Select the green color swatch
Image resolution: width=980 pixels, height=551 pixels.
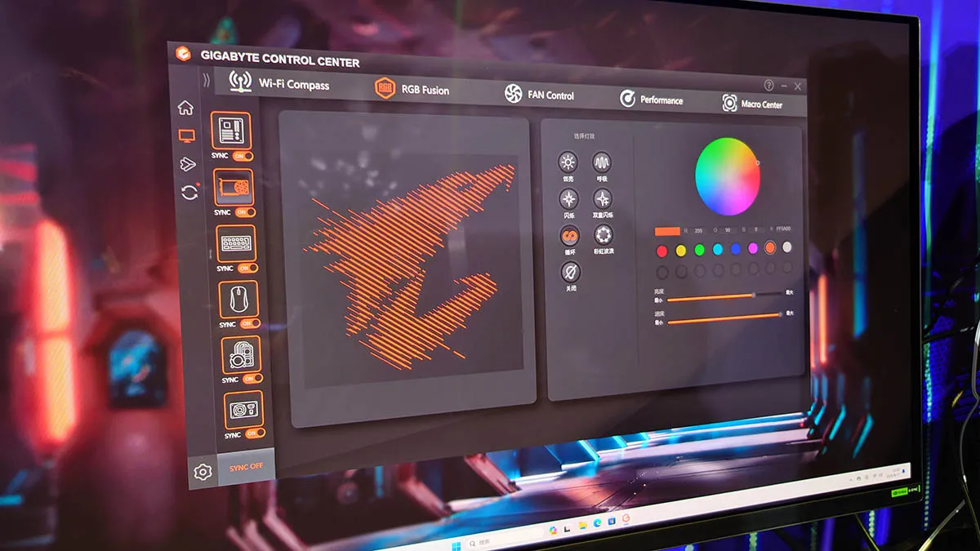[700, 250]
